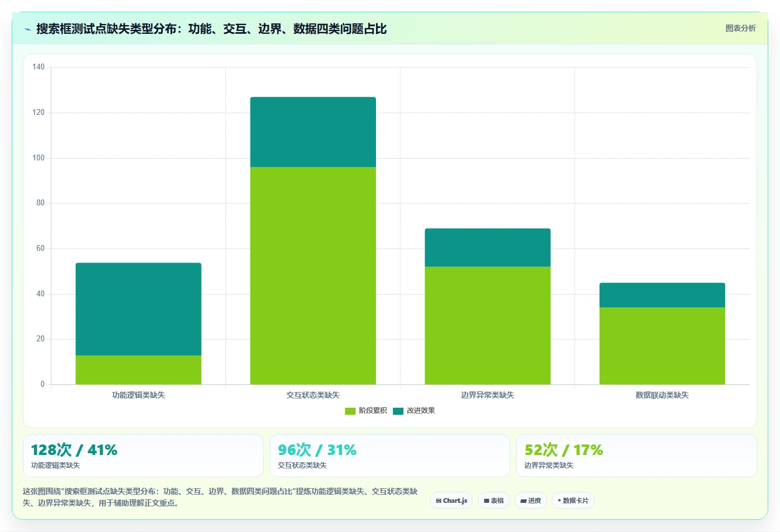Select the teal segment of 边界异常类缺失 bar
This screenshot has height=532, width=780.
(x=487, y=248)
